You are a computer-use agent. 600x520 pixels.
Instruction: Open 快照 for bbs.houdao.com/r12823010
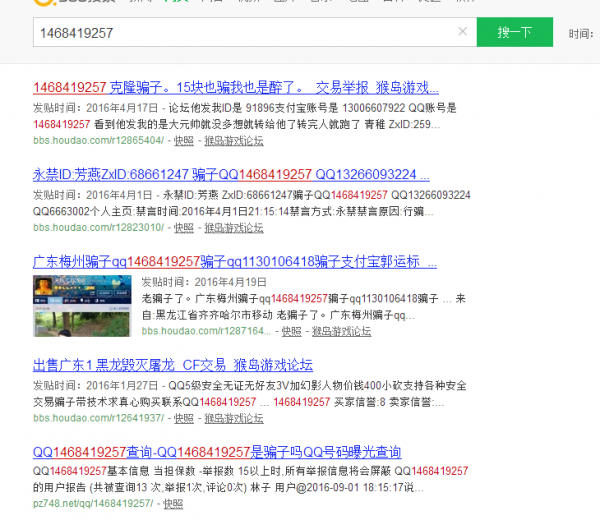tap(184, 228)
